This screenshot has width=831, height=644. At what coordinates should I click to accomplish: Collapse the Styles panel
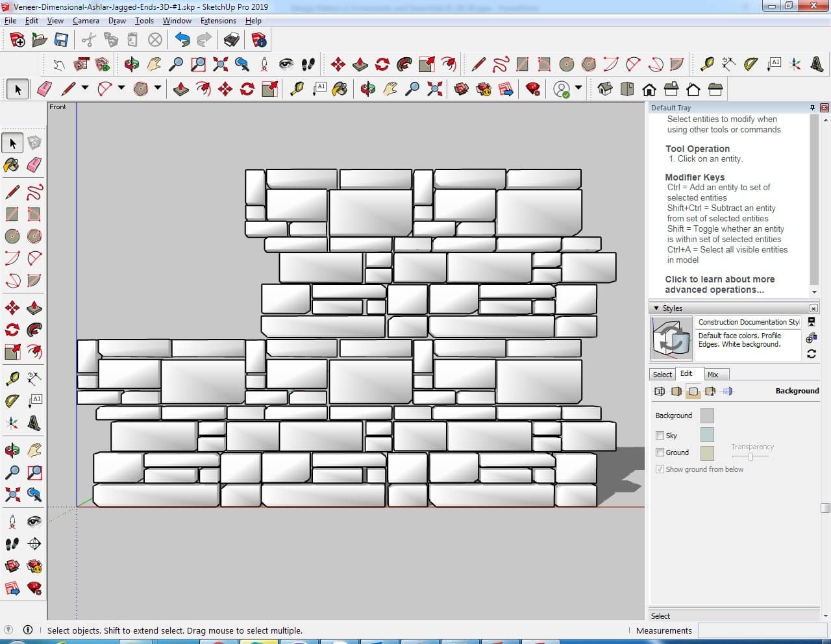(656, 308)
